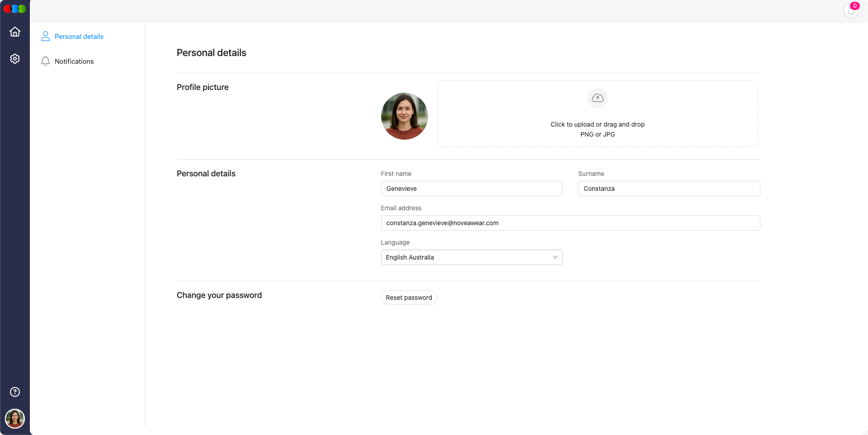This screenshot has height=435, width=868.
Task: Click the Reset password button
Action: pyautogui.click(x=409, y=298)
